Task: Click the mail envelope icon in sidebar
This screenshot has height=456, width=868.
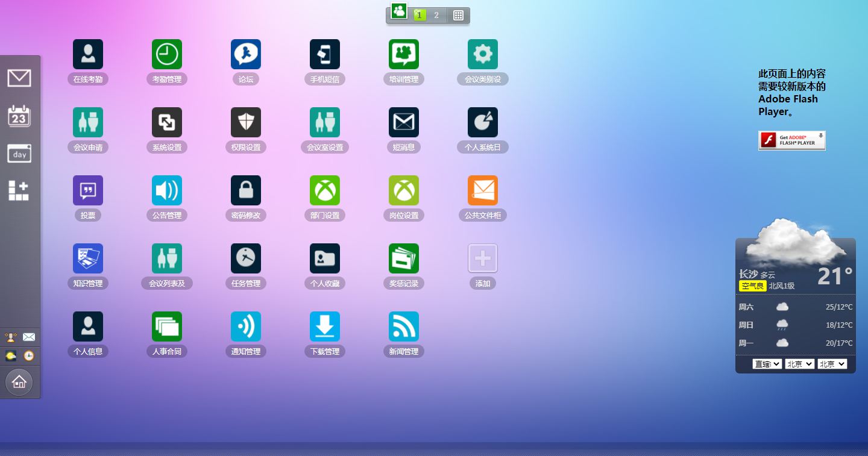Action: pos(19,78)
